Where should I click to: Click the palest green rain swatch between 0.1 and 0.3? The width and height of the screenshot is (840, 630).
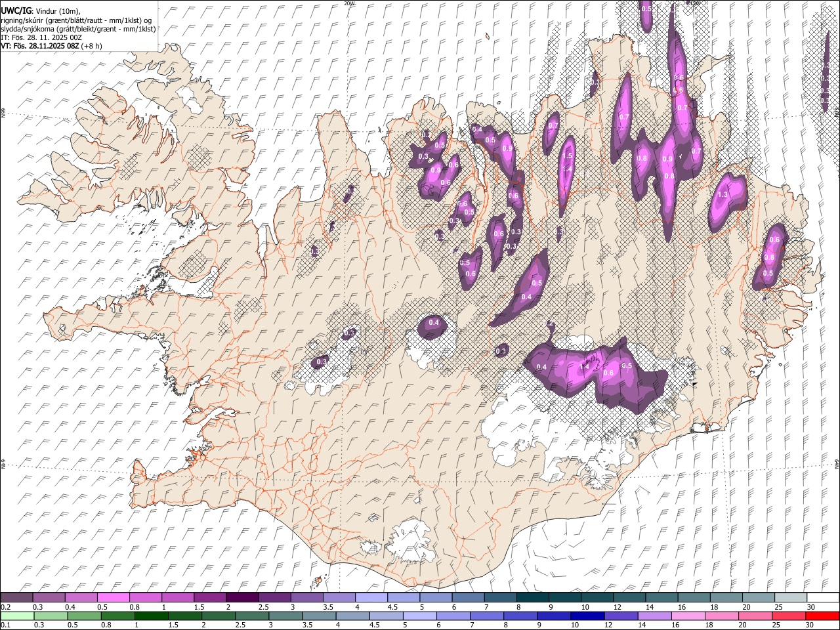(x=16, y=616)
